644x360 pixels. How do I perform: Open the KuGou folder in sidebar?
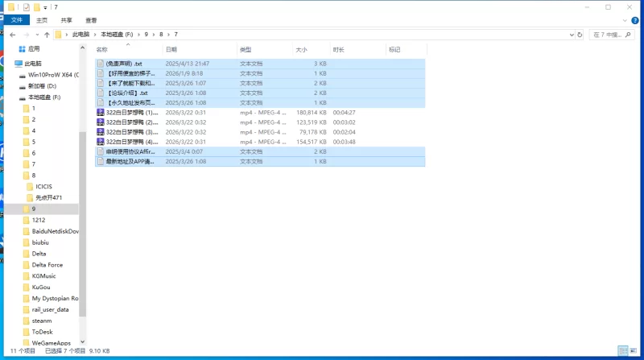(x=41, y=287)
